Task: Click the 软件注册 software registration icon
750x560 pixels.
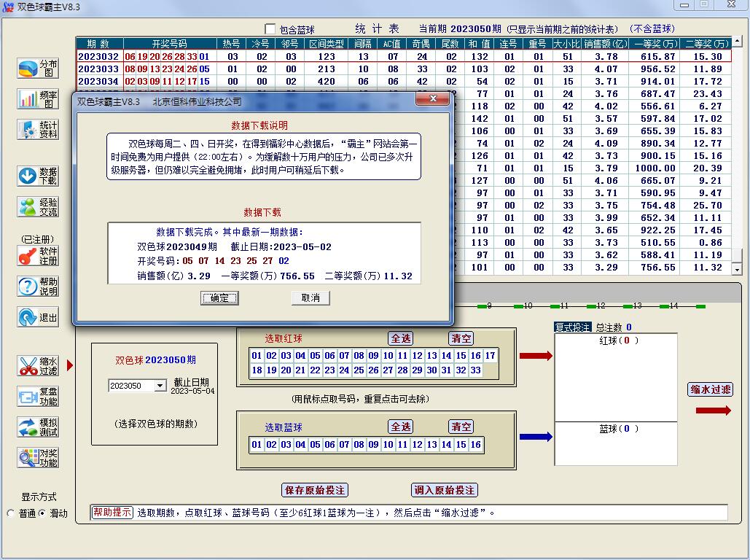Action: (x=38, y=256)
